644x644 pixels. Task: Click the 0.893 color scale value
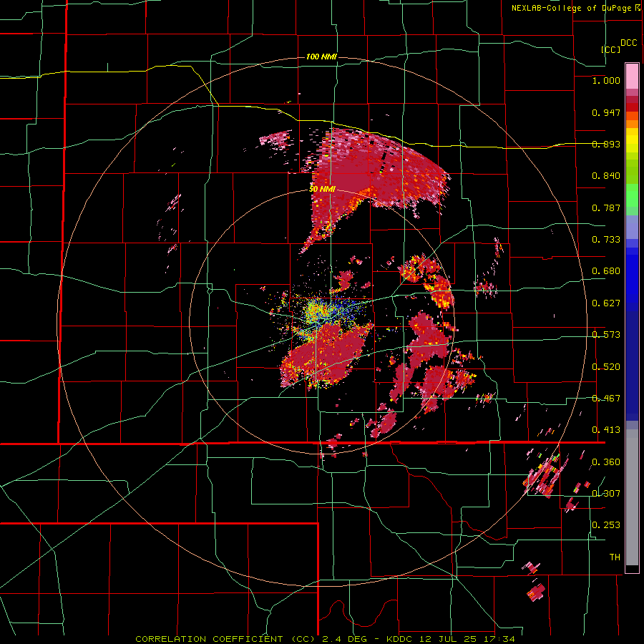pos(606,144)
